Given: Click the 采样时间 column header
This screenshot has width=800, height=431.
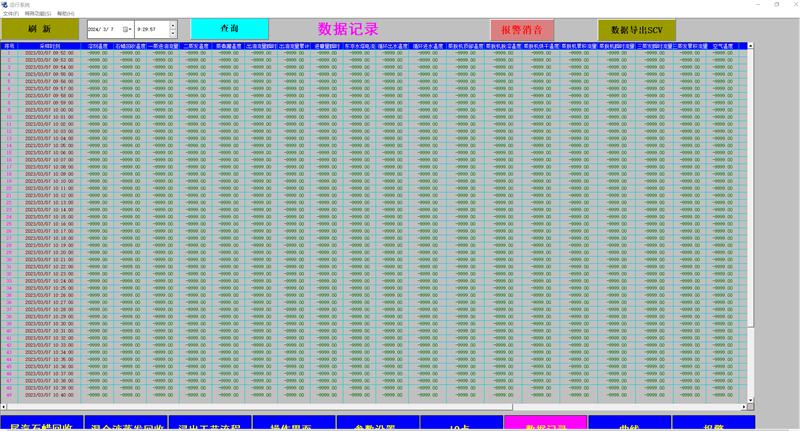Looking at the screenshot, I should pyautogui.click(x=49, y=46).
